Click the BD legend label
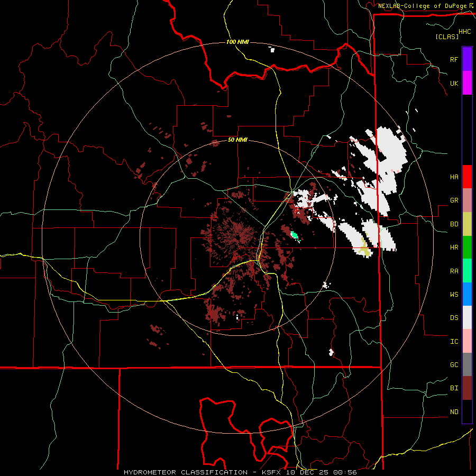The width and height of the screenshot is (476, 476). [x=454, y=224]
